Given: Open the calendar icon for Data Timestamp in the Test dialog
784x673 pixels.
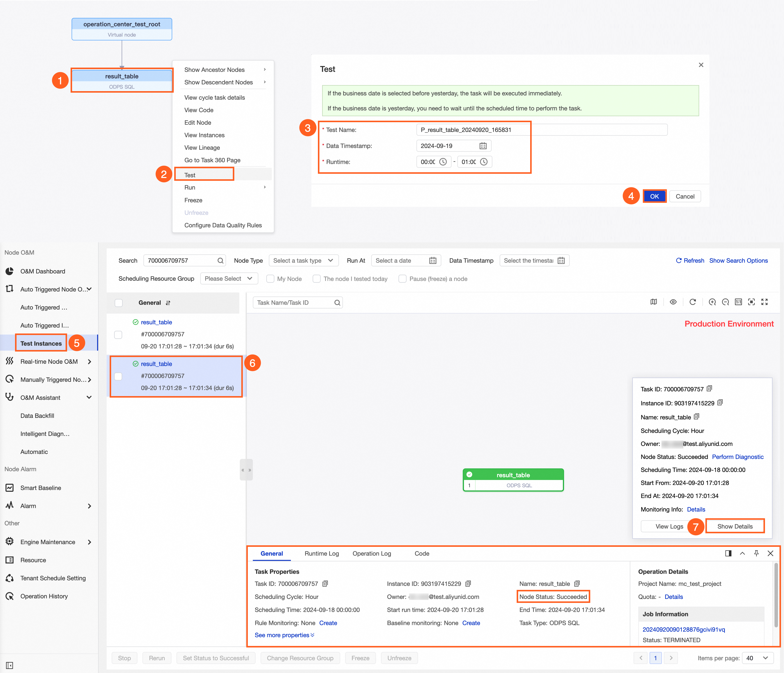Looking at the screenshot, I should pyautogui.click(x=483, y=146).
